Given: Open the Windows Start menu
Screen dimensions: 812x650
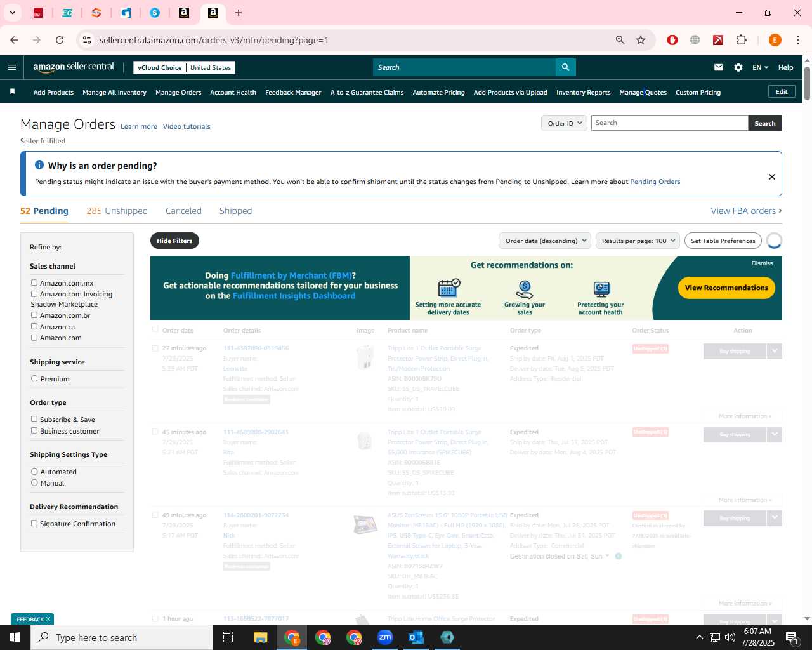Looking at the screenshot, I should click(15, 637).
